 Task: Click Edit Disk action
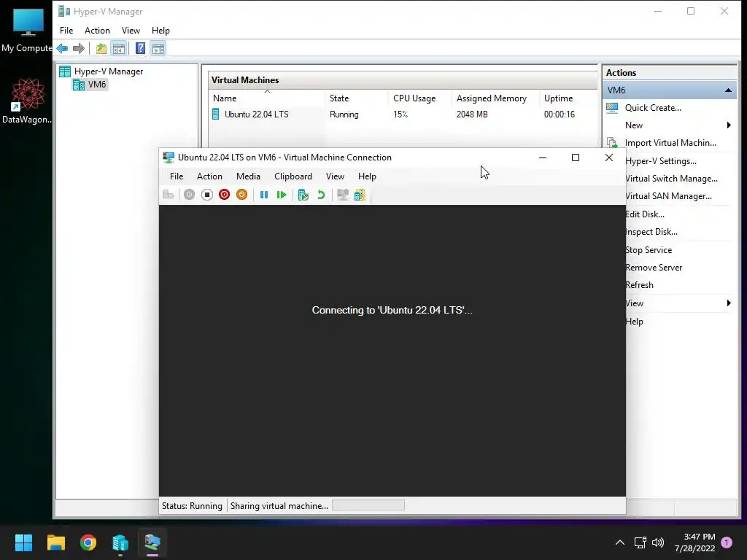click(645, 214)
